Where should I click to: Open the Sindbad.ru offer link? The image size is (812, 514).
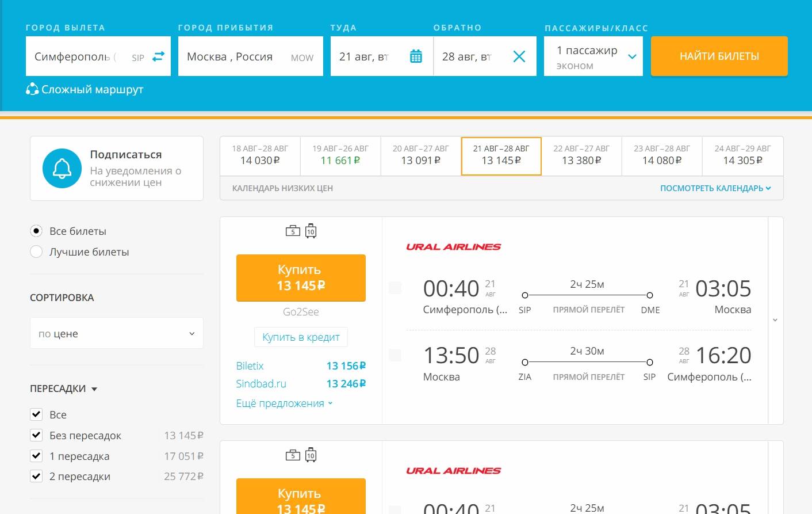[261, 384]
